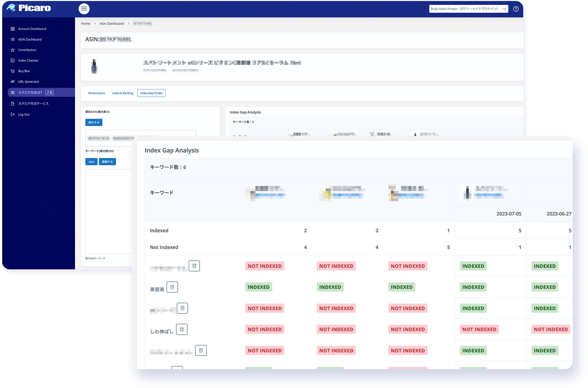Delete the しわ伸ばし keyword with trash icon

(x=182, y=329)
